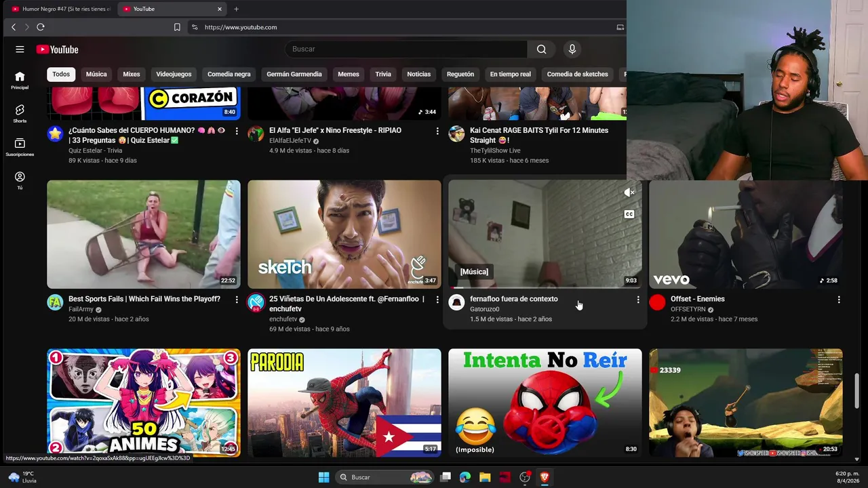Open the FailArmy channel avatar
Screen dimensions: 868x488
coord(55,302)
